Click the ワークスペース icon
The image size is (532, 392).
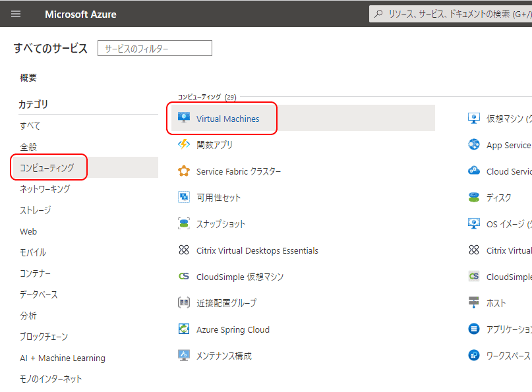[474, 355]
